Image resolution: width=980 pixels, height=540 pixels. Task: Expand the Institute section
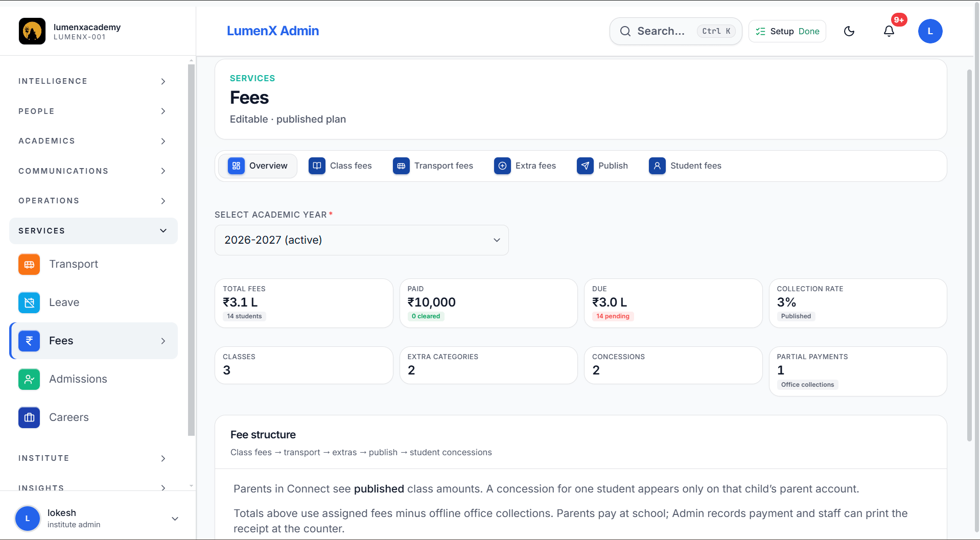click(x=93, y=458)
